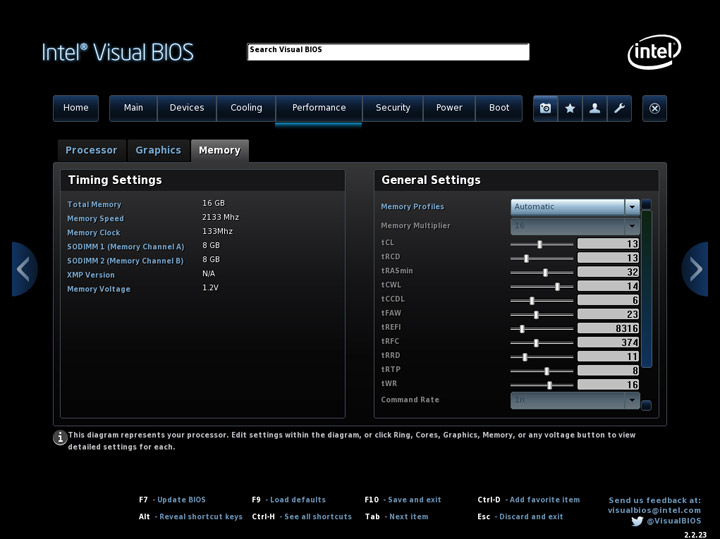Click SODIMM 1 (Memory Channel A) label
Image resolution: width=720 pixels, height=539 pixels.
point(126,247)
